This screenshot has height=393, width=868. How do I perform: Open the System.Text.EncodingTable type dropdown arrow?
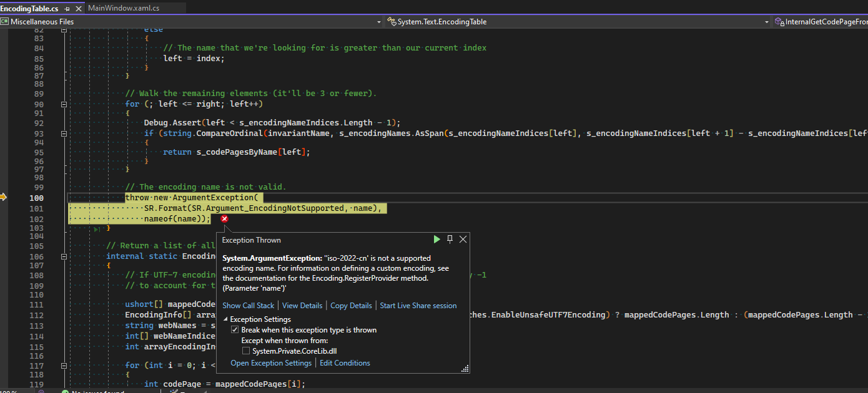(x=767, y=22)
